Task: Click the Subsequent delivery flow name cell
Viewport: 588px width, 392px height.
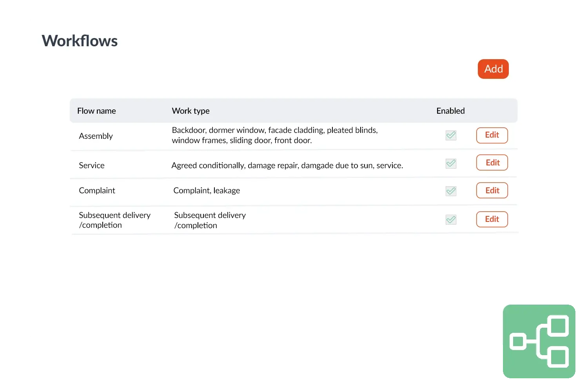Action: pyautogui.click(x=114, y=220)
